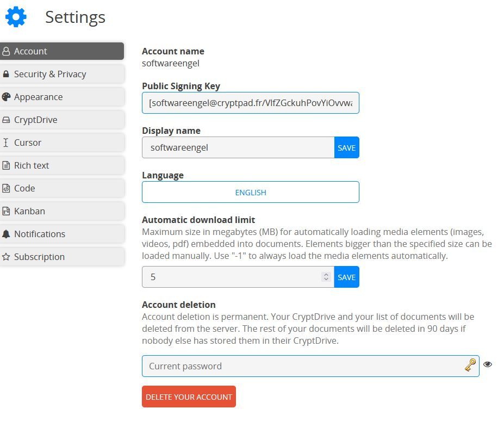
Task: Click the Appearance palette icon
Action: click(x=6, y=97)
